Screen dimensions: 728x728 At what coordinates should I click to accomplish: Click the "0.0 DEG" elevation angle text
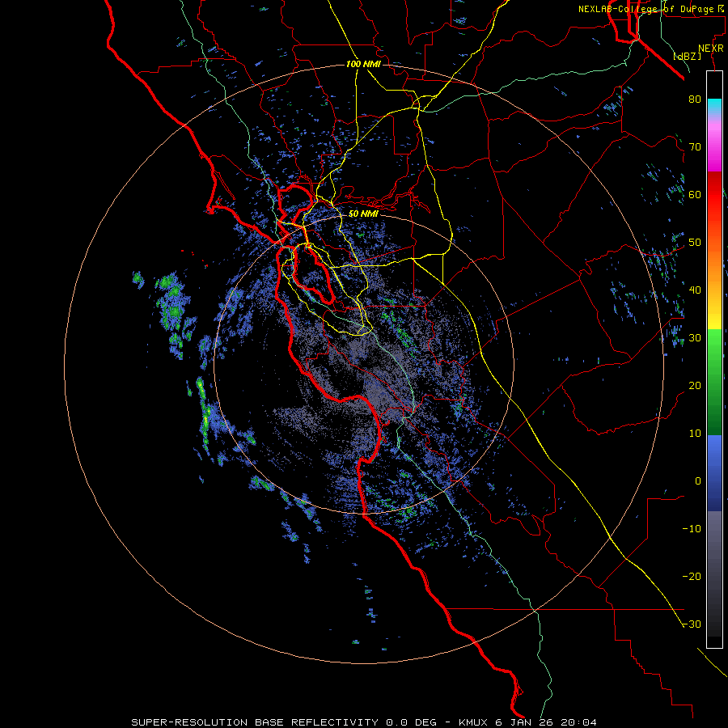click(412, 722)
